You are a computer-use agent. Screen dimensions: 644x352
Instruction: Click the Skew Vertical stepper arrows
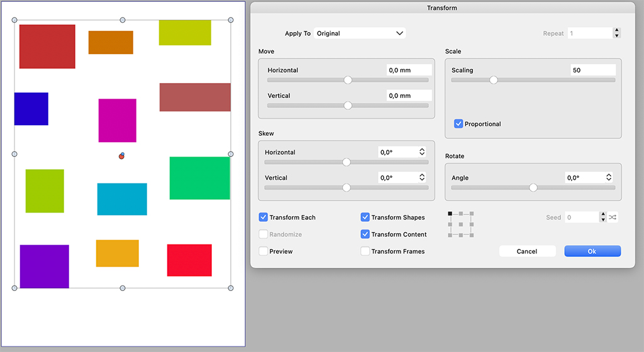(x=421, y=178)
